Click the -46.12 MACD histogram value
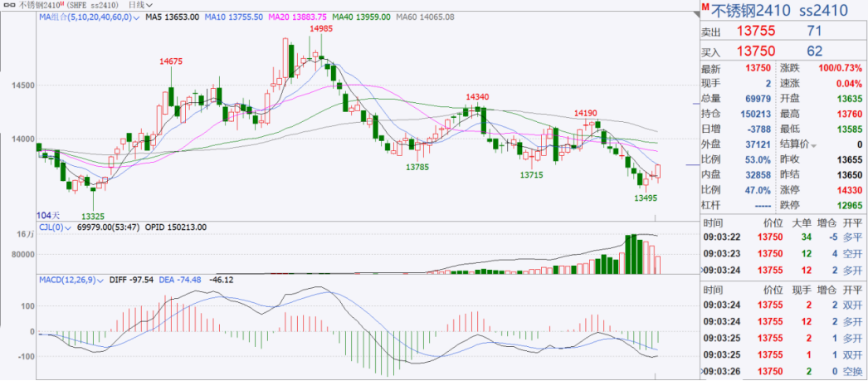Image resolution: width=868 pixels, height=381 pixels. 222,281
